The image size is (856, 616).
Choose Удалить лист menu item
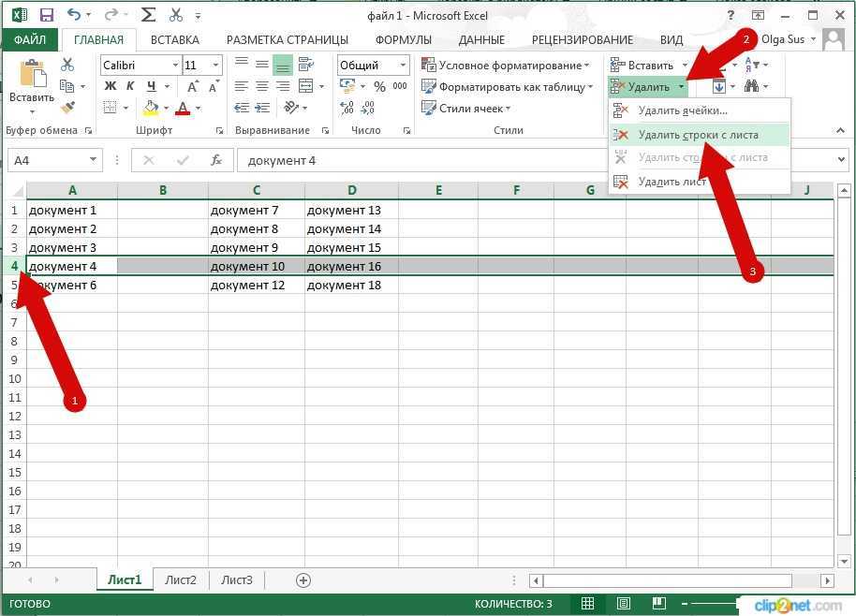pyautogui.click(x=700, y=182)
